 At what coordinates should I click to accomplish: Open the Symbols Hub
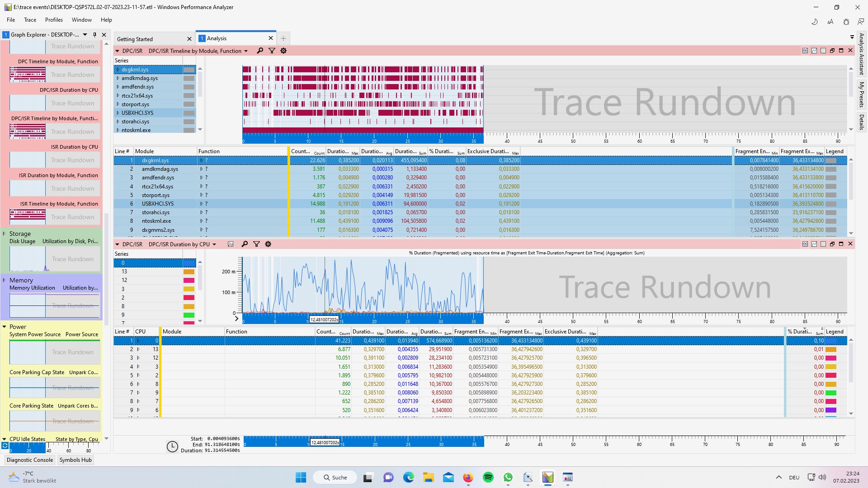pos(75,460)
